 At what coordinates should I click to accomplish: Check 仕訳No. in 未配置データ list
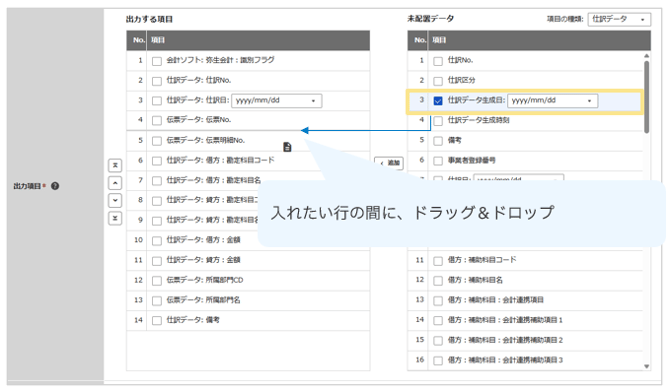click(x=438, y=61)
